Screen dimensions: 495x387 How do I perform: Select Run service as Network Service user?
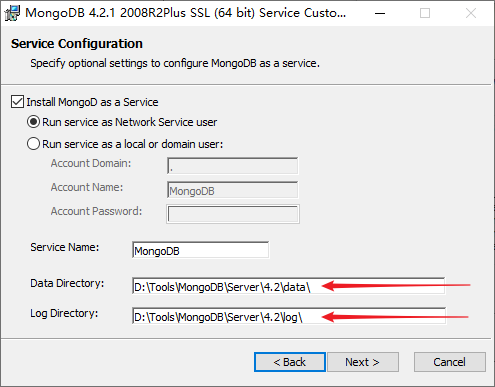pos(33,122)
